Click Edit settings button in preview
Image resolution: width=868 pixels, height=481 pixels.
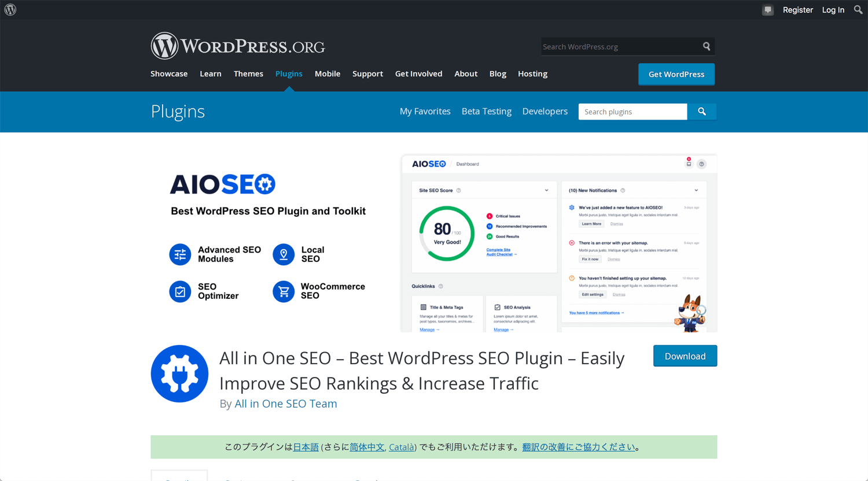tap(593, 294)
